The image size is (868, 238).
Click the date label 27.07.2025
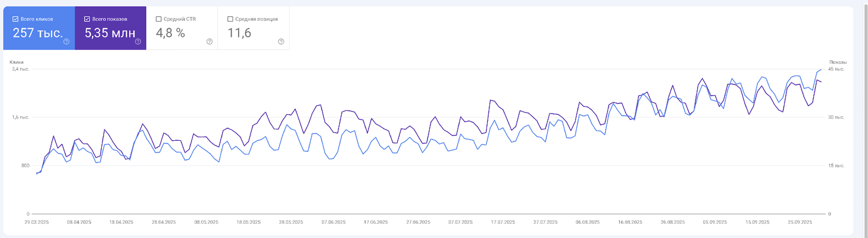pos(545,222)
